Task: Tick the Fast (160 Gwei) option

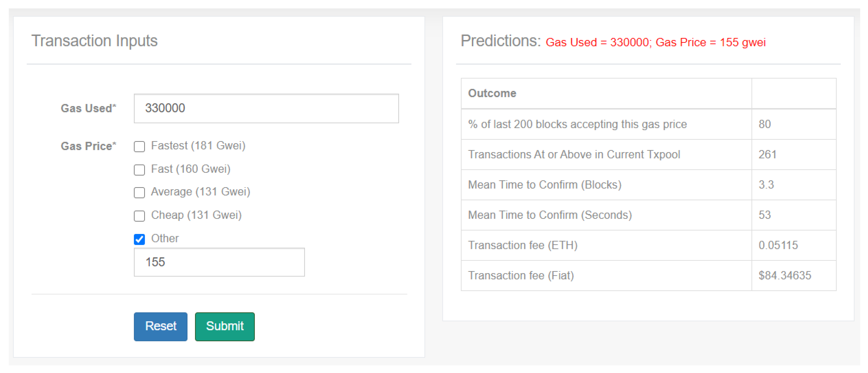Action: pyautogui.click(x=139, y=170)
